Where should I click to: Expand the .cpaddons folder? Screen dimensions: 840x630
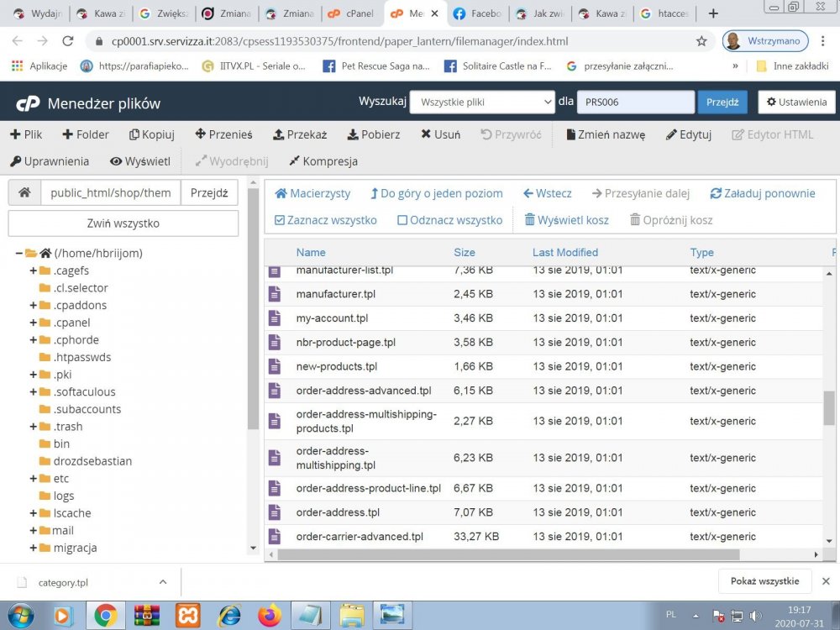[x=34, y=306]
